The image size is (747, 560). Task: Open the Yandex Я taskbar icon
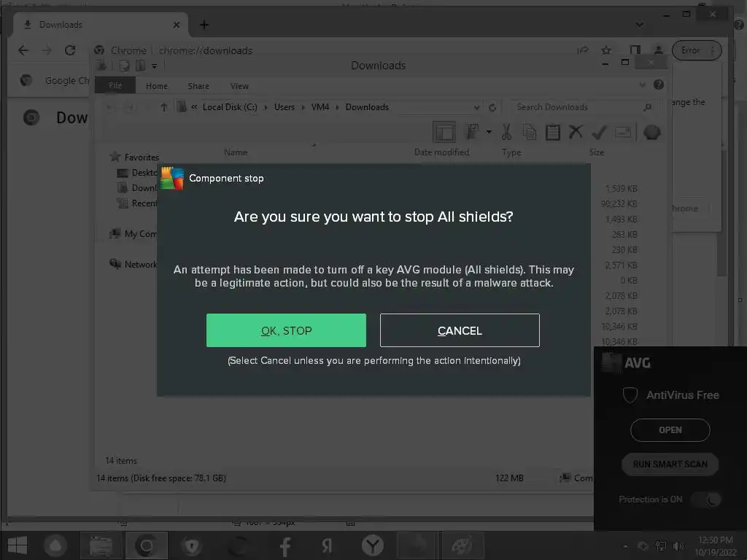coord(327,545)
